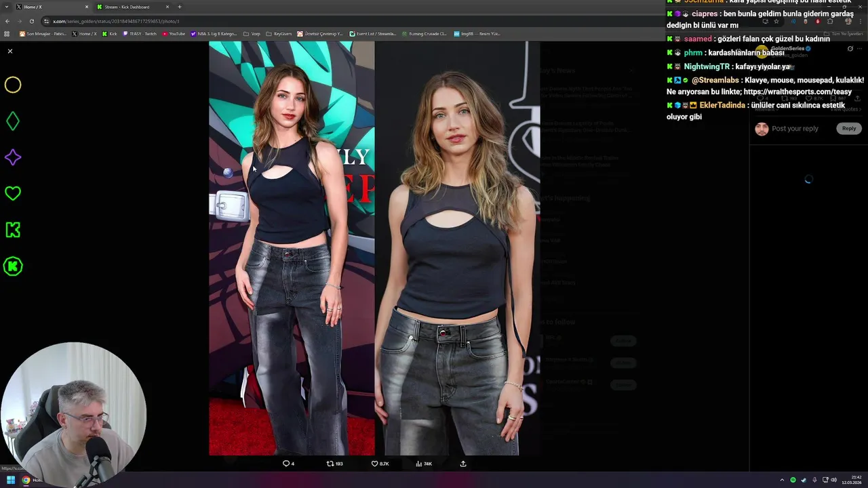Show hidden system tray icons
This screenshot has height=488, width=868.
tap(782, 480)
